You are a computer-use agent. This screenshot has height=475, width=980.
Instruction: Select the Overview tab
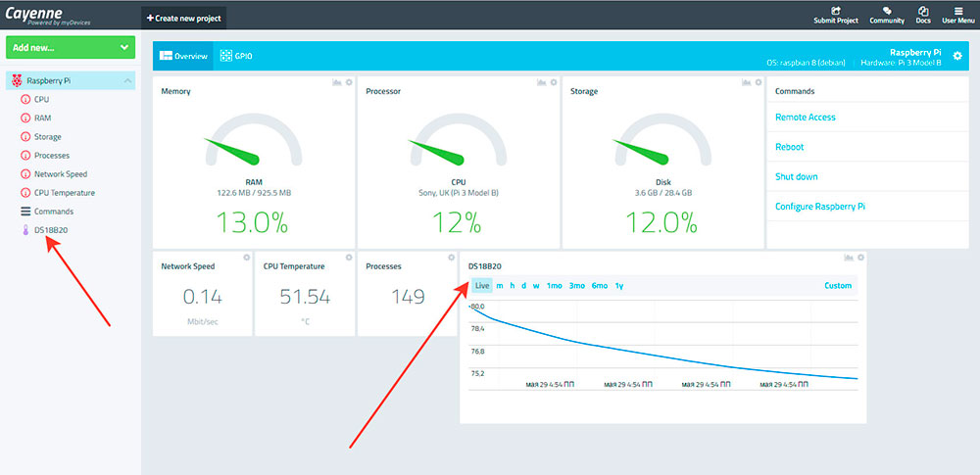click(183, 57)
